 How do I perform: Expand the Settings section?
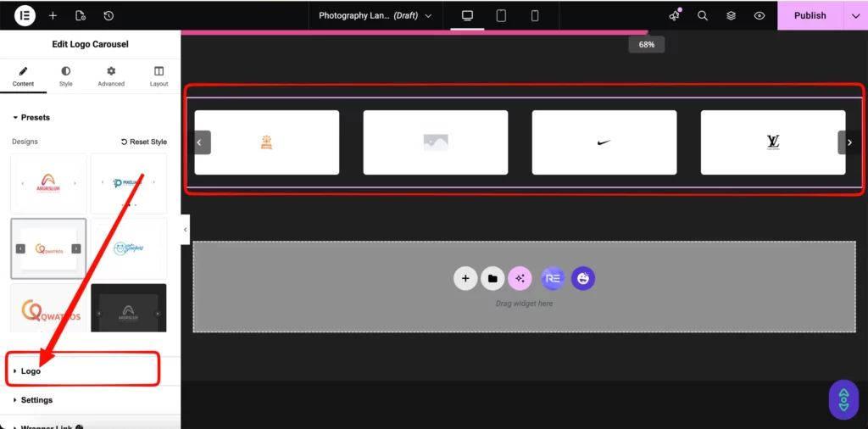pyautogui.click(x=90, y=399)
